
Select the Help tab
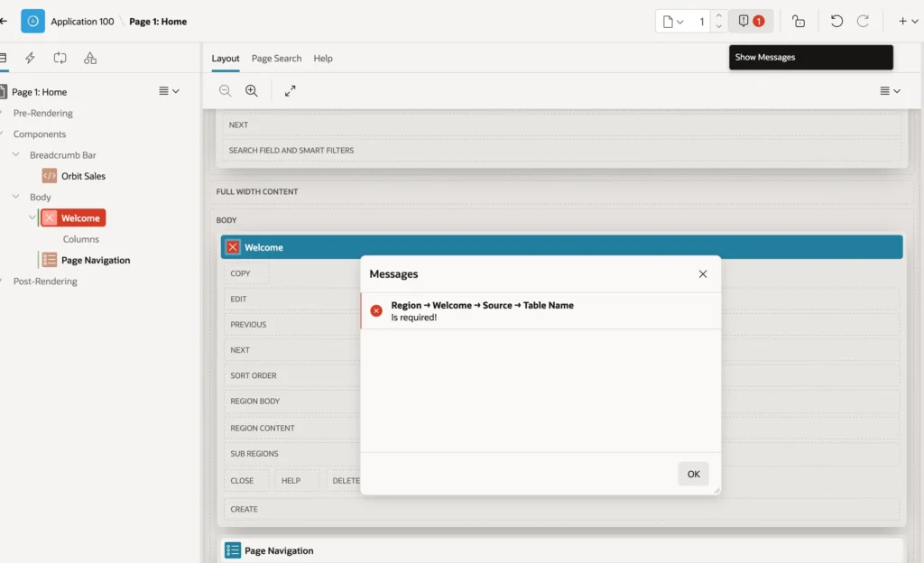point(323,59)
